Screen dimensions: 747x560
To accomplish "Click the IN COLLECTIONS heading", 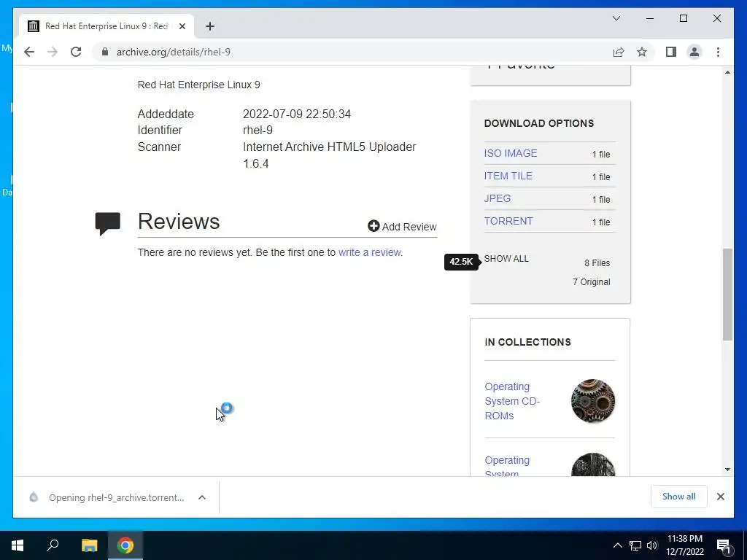I will 527,342.
